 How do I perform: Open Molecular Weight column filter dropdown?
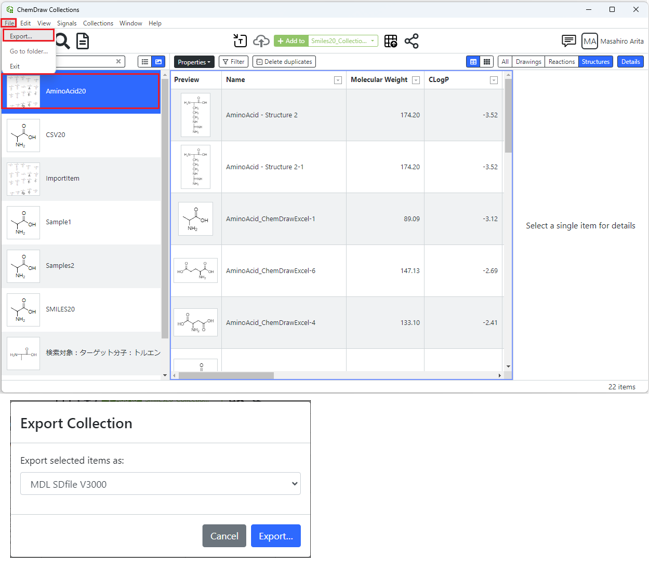[416, 80]
